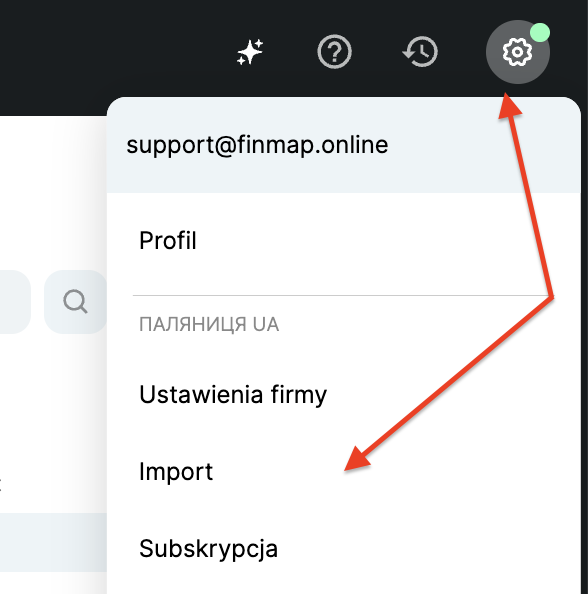The height and width of the screenshot is (594, 588).
Task: Choose Import in the settings menu
Action: (176, 472)
